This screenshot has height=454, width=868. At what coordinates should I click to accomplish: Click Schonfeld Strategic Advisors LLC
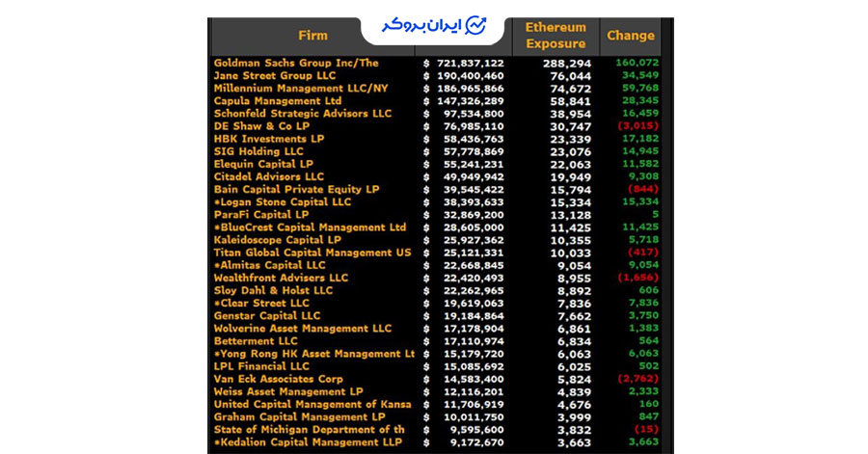[x=303, y=114]
